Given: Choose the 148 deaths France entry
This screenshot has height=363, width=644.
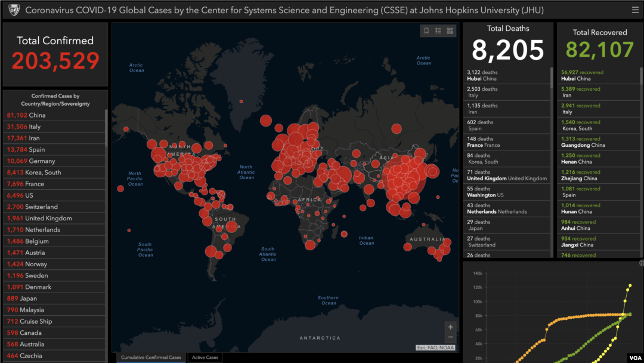Looking at the screenshot, I should (507, 142).
